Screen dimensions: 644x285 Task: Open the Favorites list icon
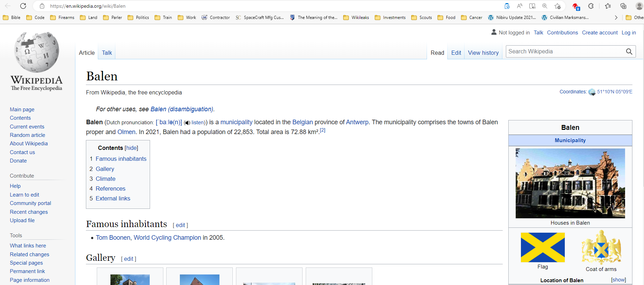pyautogui.click(x=608, y=6)
